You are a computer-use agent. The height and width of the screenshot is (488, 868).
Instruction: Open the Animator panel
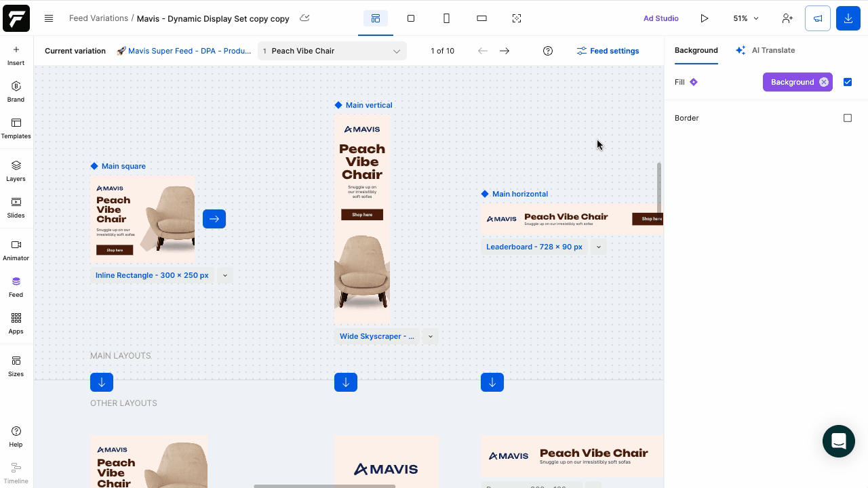[16, 251]
